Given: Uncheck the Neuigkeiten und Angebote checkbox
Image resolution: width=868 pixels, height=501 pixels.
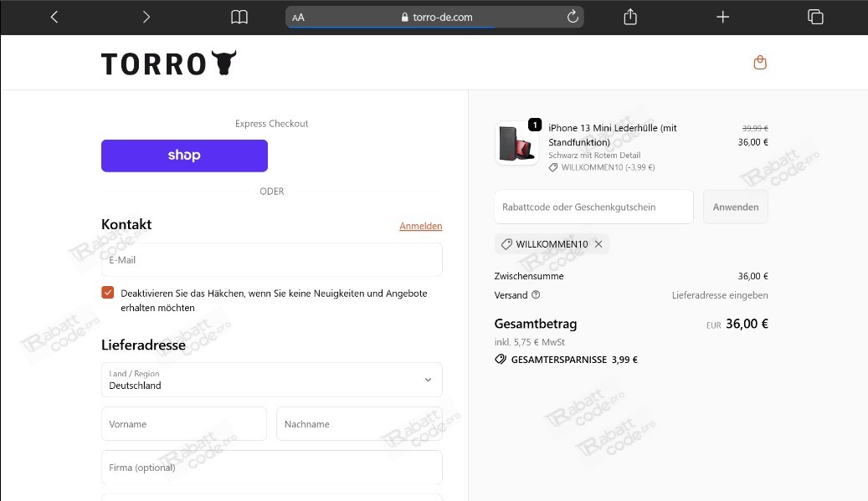Looking at the screenshot, I should 107,292.
